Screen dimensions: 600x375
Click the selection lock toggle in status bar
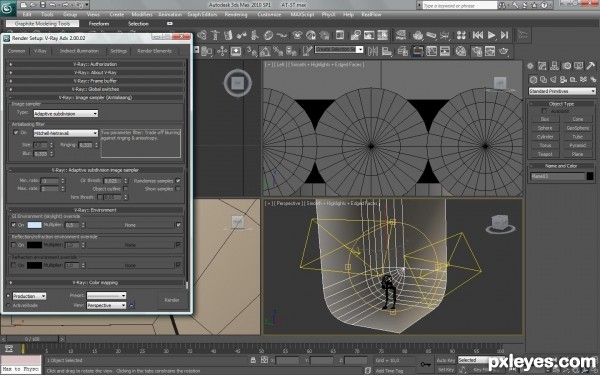coord(253,360)
